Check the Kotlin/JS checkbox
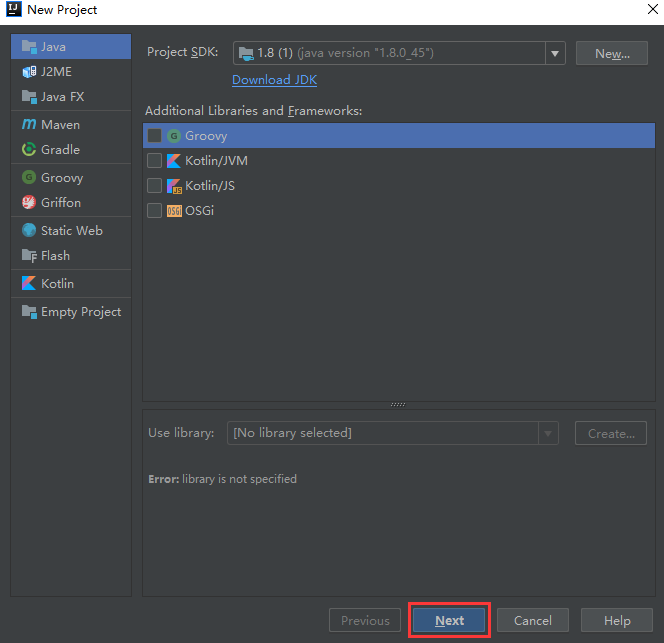 point(154,186)
